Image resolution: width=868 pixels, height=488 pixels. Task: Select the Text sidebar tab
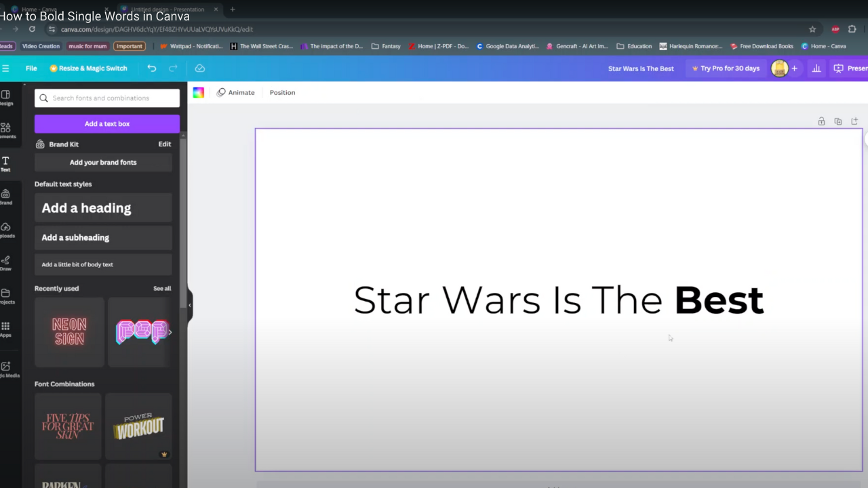pos(5,163)
